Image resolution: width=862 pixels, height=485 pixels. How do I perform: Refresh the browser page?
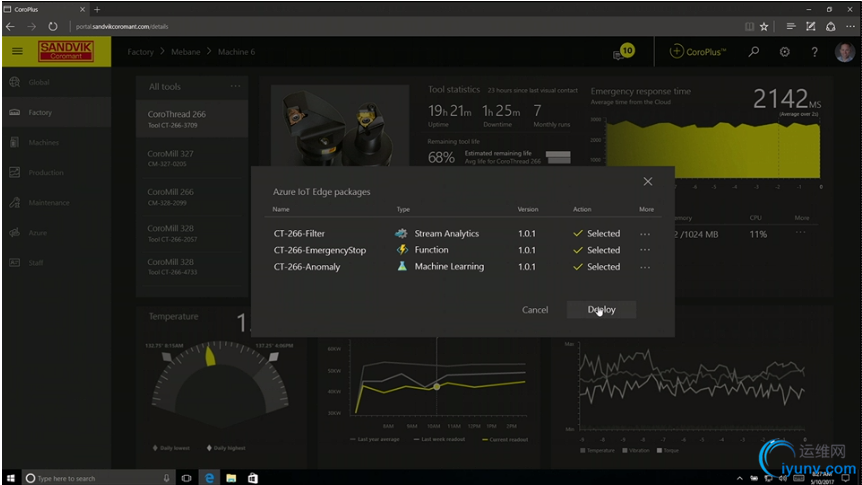(x=53, y=26)
